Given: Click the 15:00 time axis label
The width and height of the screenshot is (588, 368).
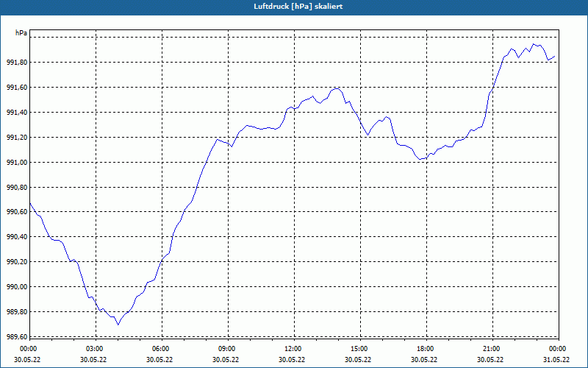Looking at the screenshot, I should click(360, 349).
